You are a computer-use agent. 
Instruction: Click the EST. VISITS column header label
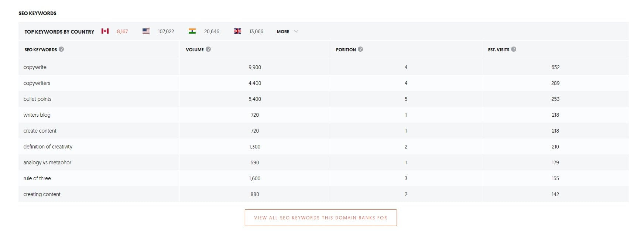[499, 49]
